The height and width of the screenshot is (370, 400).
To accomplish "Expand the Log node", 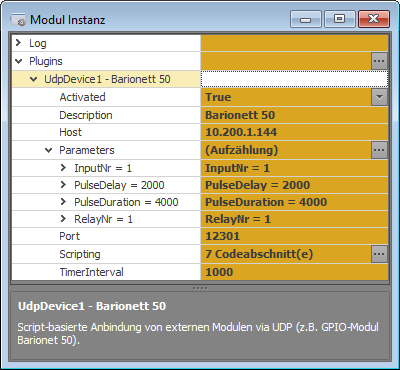I will click(18, 43).
